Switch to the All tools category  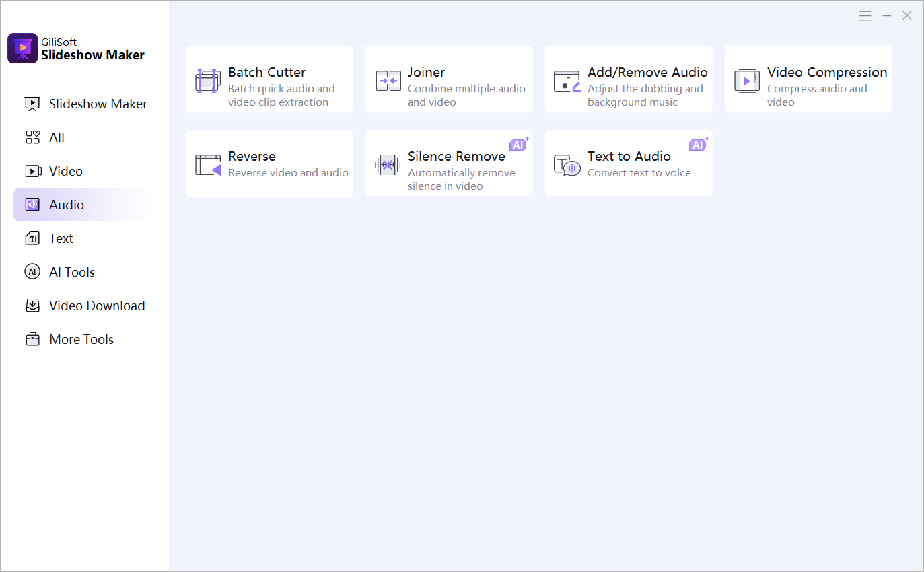[x=57, y=137]
